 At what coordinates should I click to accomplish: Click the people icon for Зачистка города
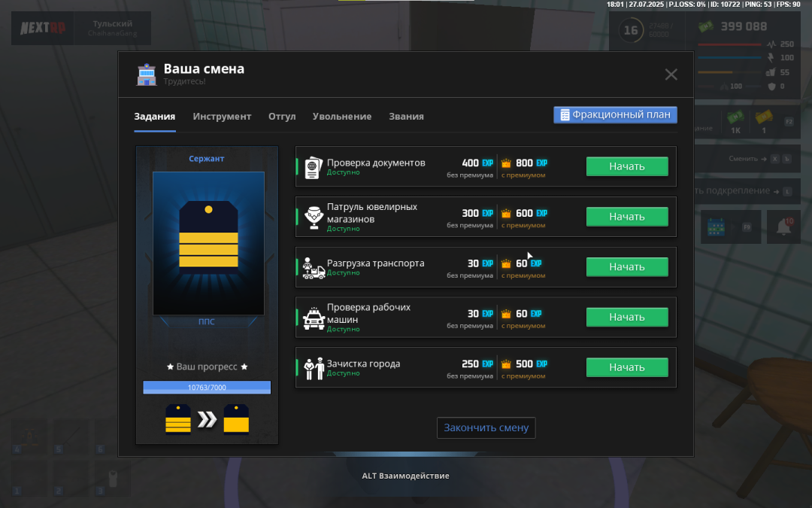pyautogui.click(x=314, y=368)
